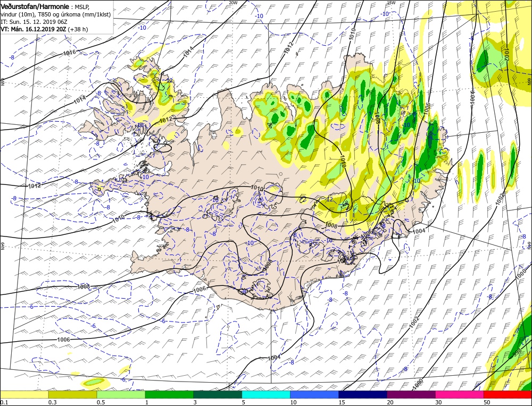Choose the purple 20 mm legend swatch

[x=411, y=394]
